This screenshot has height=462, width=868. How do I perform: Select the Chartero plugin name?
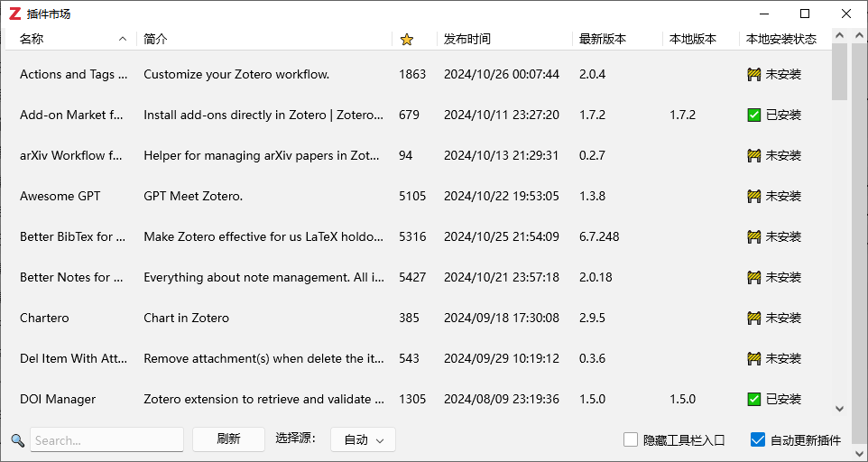[44, 319]
